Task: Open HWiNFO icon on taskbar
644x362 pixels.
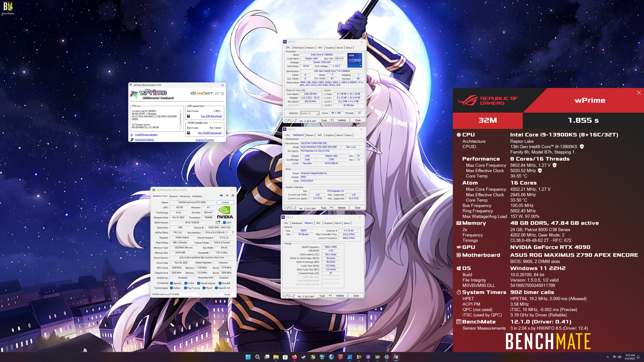Action: pyautogui.click(x=322, y=357)
